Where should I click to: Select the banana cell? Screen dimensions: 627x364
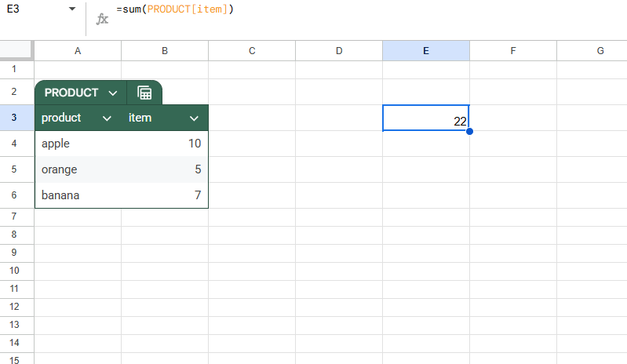78,195
